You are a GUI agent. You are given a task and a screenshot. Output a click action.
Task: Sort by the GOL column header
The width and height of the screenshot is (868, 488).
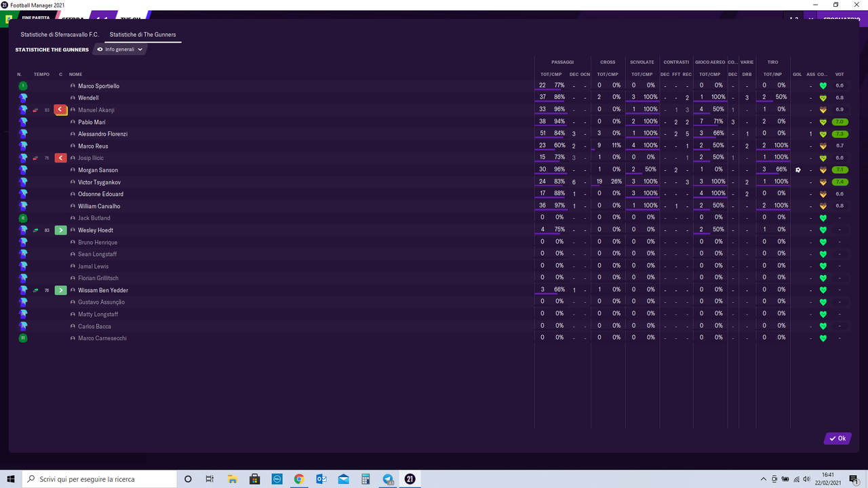(797, 74)
